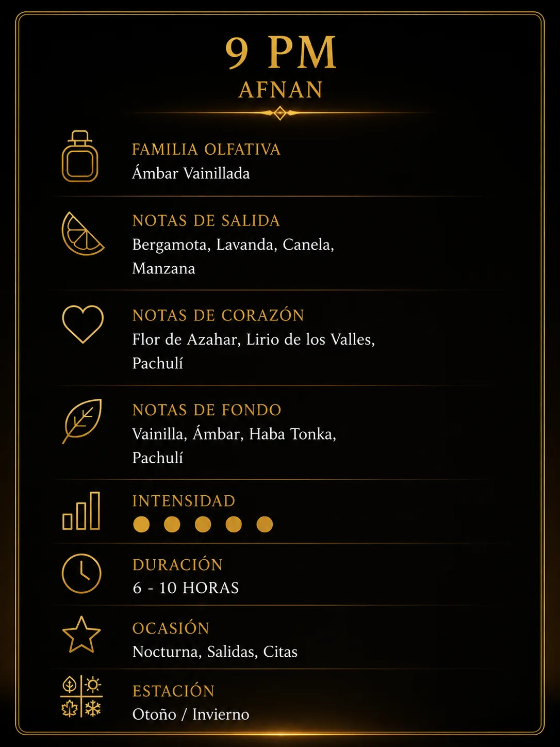
Task: Click the Ámbar Vainillada text
Action: click(x=191, y=173)
